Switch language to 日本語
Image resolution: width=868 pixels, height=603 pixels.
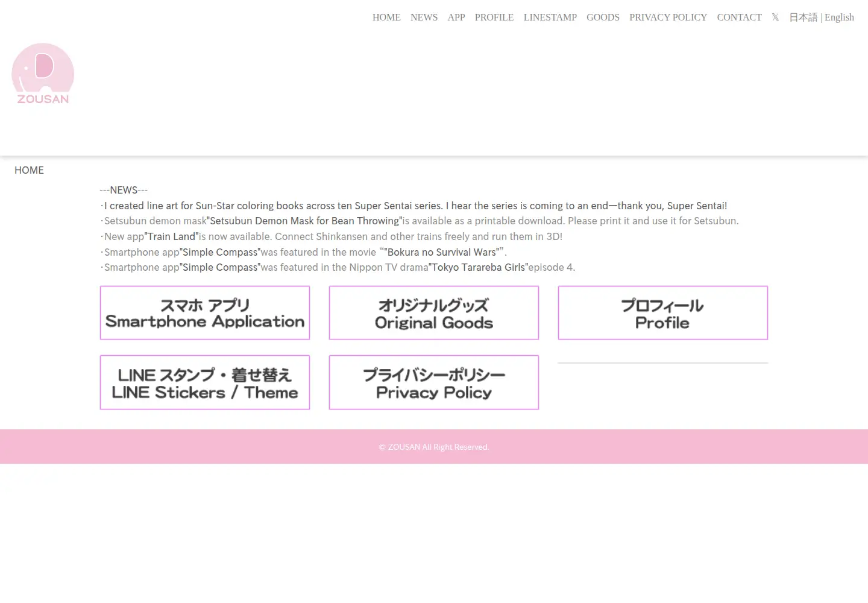point(803,17)
